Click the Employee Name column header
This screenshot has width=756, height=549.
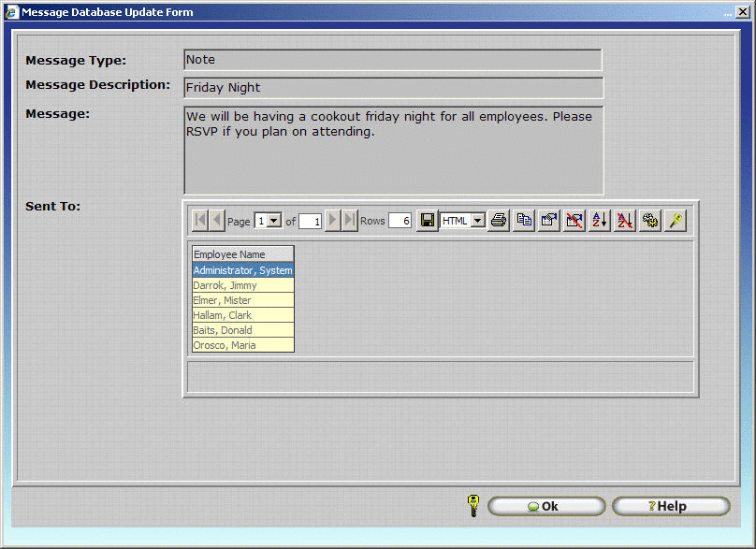click(x=242, y=254)
